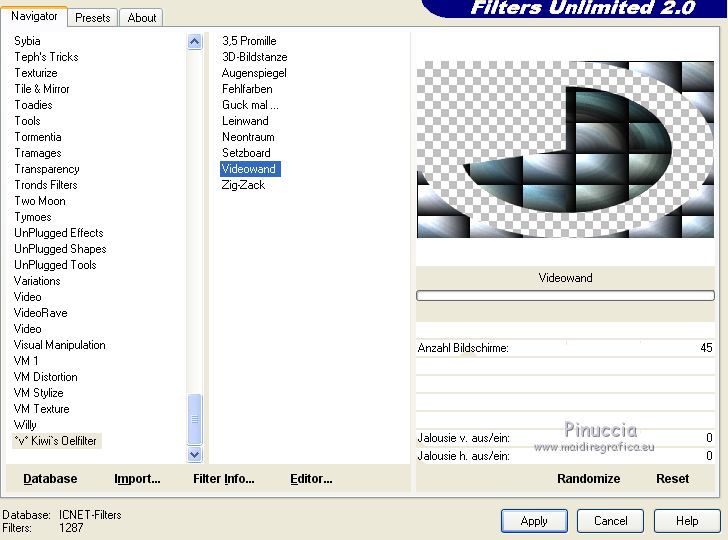
Task: Select the Tymoes category
Action: point(32,217)
